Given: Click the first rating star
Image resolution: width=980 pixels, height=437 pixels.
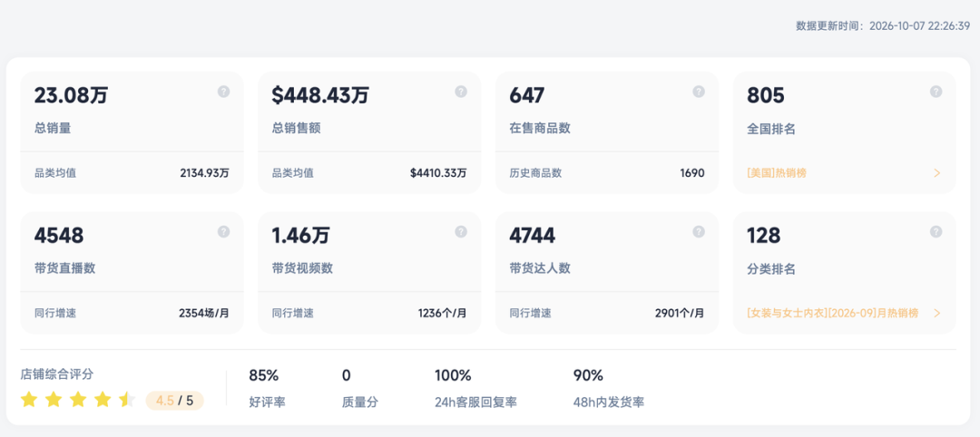Looking at the screenshot, I should point(29,400).
